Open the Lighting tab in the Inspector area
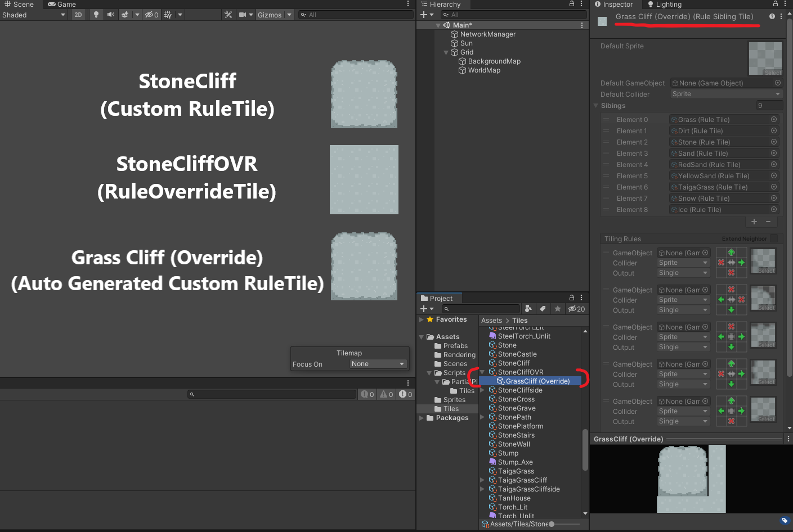Screen dimensions: 793x532 click(x=666, y=4)
